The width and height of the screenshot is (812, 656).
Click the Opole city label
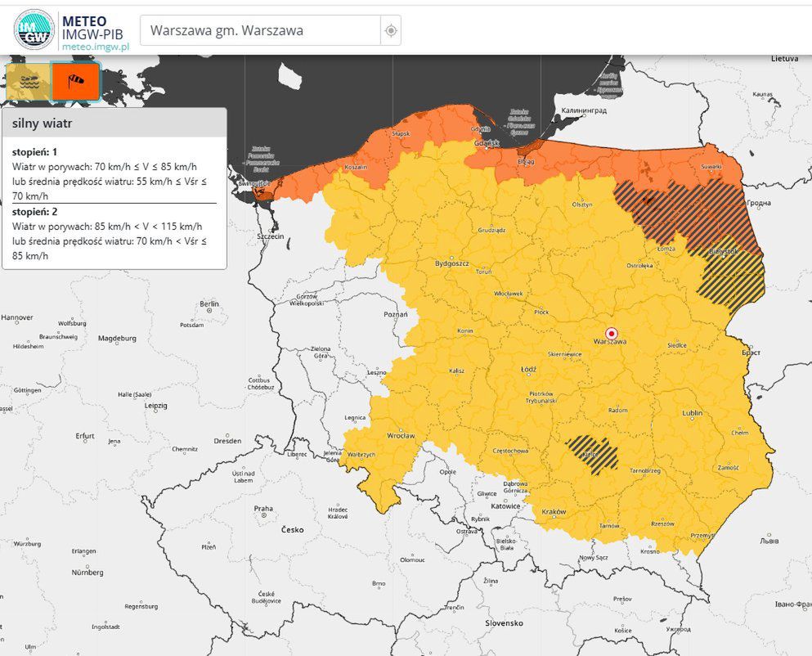coord(447,471)
